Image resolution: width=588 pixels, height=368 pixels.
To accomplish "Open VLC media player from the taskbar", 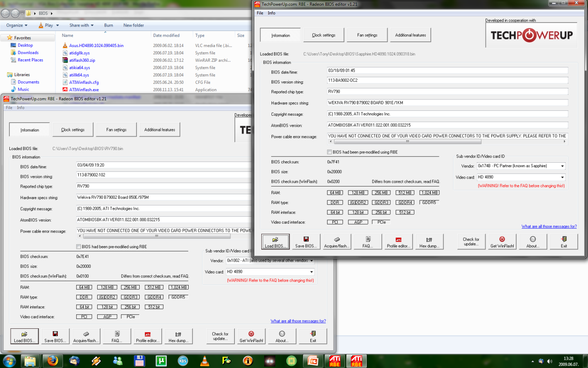I will 205,361.
